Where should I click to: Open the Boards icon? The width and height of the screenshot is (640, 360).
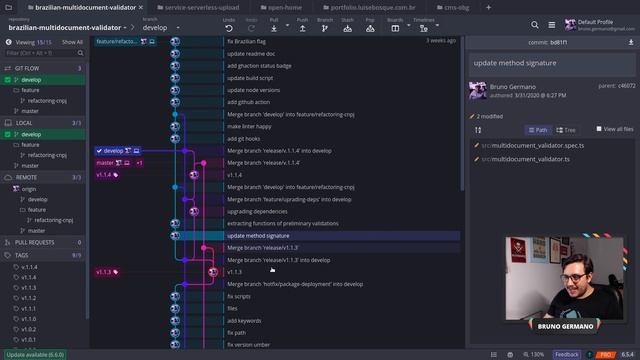point(395,29)
